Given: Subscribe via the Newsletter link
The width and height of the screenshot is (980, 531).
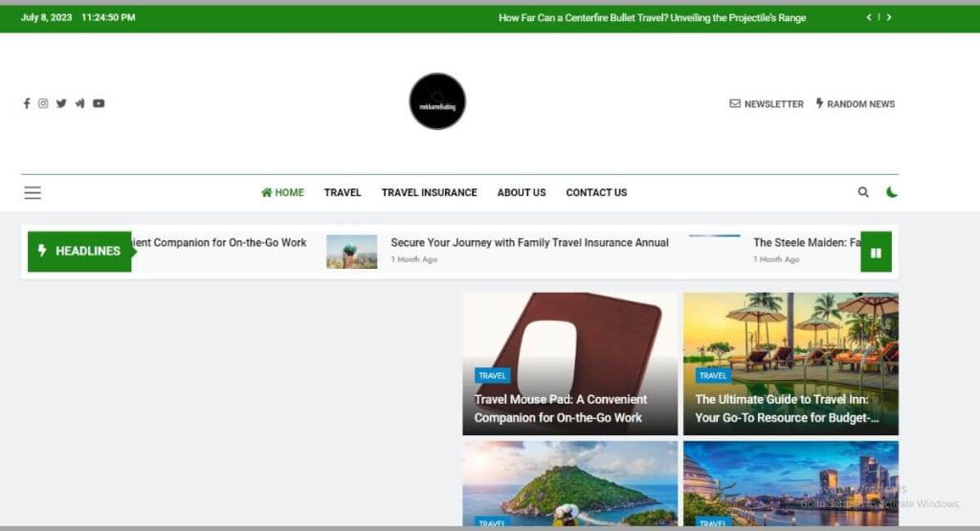Looking at the screenshot, I should [x=767, y=103].
